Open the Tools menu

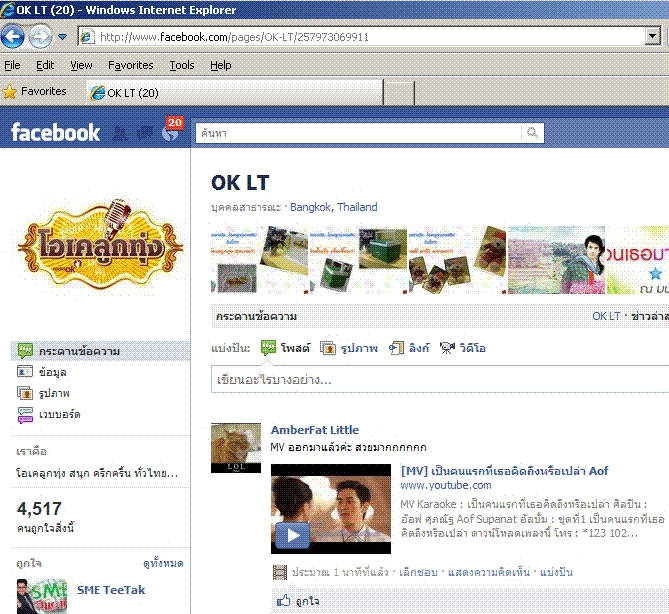[182, 65]
